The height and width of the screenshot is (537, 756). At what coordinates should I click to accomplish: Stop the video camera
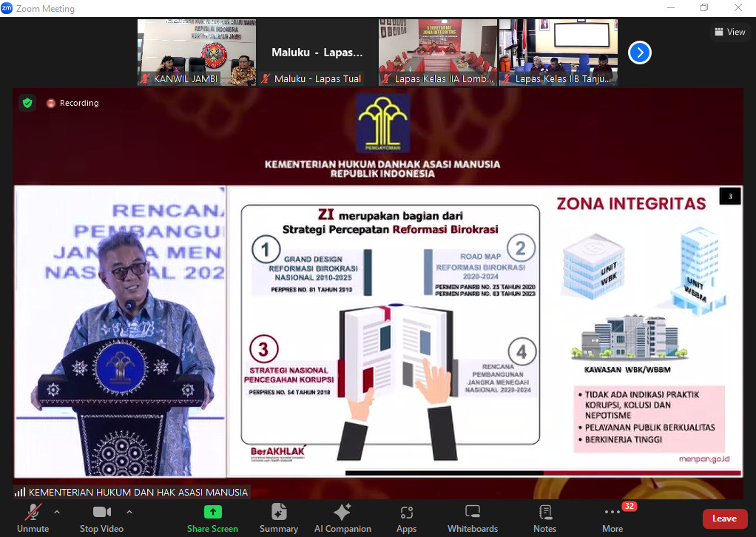pyautogui.click(x=102, y=519)
